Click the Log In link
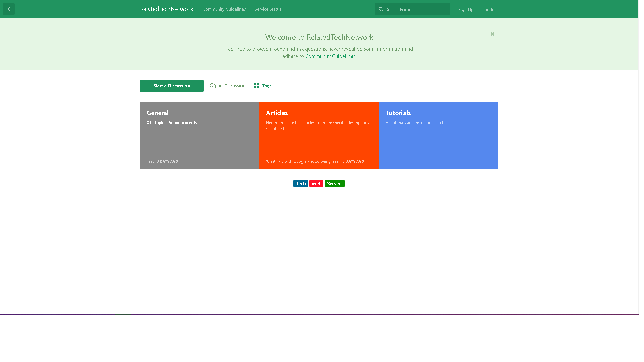The width and height of the screenshot is (644, 362). (x=488, y=10)
